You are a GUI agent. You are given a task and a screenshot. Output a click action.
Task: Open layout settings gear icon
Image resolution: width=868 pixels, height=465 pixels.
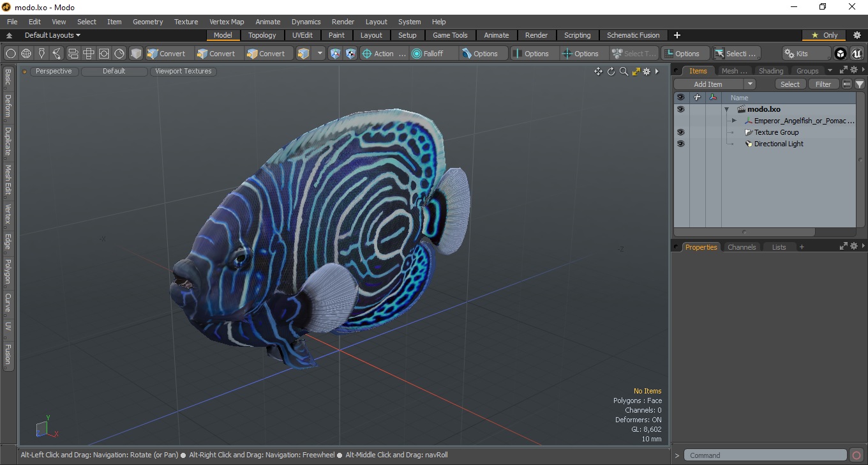[x=857, y=35]
